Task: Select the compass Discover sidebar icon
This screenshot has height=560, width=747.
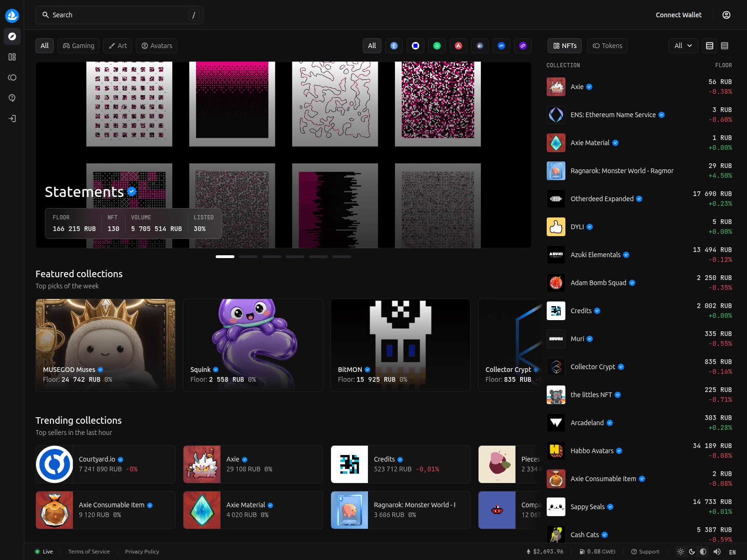Action: [12, 36]
